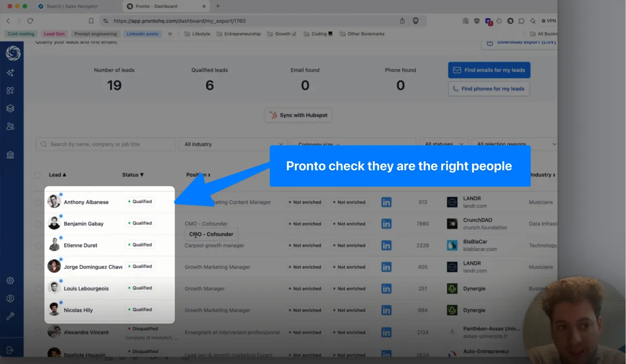The width and height of the screenshot is (626, 364).
Task: Open the Linkedin posts bookmark
Action: pyautogui.click(x=142, y=34)
